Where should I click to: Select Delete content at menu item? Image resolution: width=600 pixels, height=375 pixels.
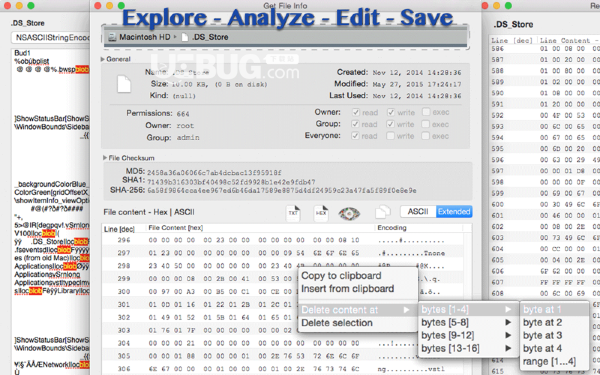357,310
